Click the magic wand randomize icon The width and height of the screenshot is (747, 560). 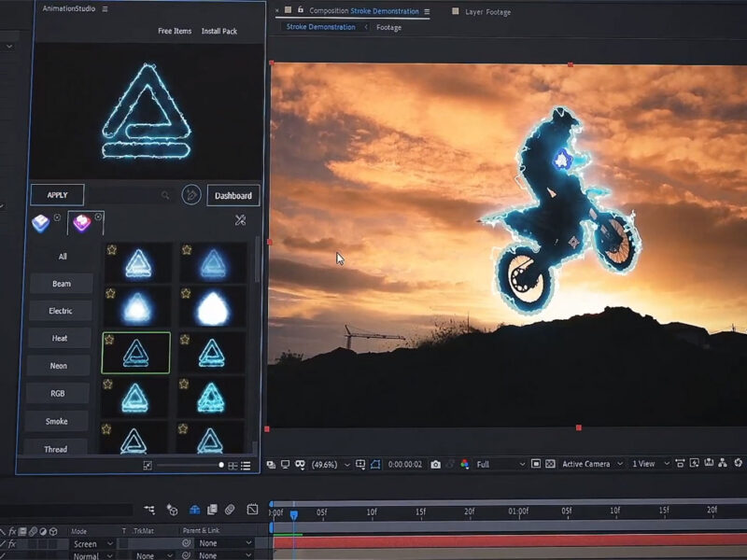[240, 220]
